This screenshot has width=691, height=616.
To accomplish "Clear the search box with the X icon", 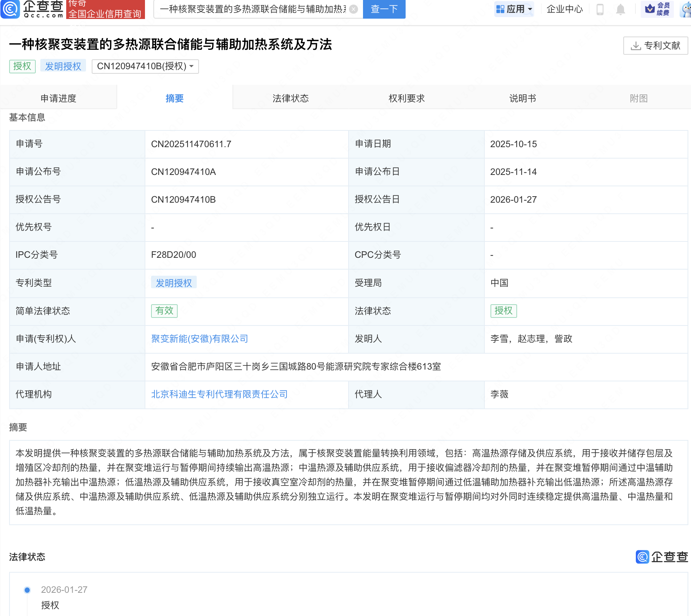I will click(x=353, y=9).
